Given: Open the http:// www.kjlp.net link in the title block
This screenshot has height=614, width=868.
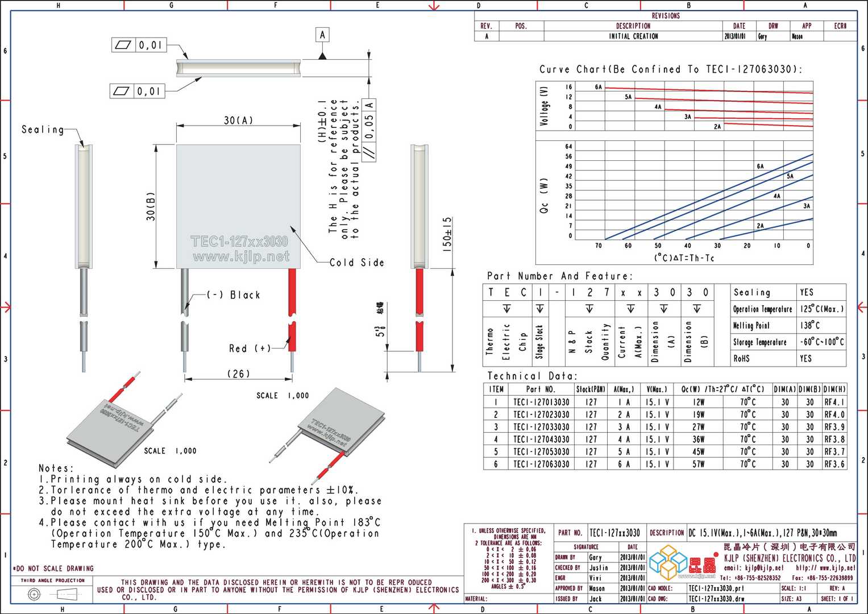Looking at the screenshot, I should click(x=825, y=568).
